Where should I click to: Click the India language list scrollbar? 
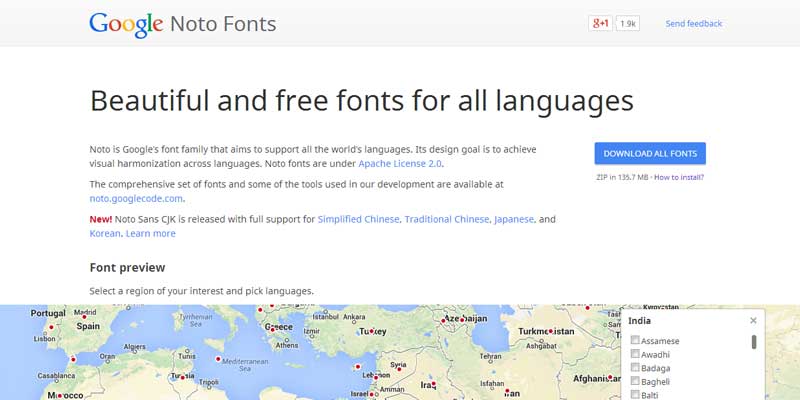(754, 342)
